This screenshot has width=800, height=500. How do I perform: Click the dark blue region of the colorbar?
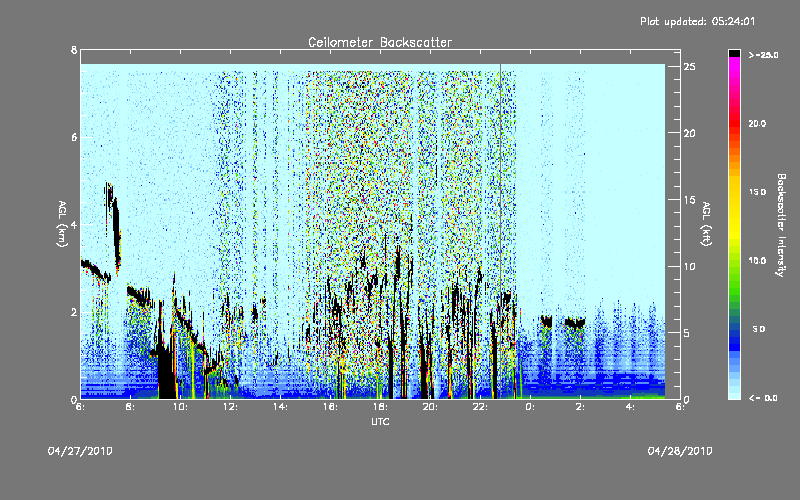734,339
